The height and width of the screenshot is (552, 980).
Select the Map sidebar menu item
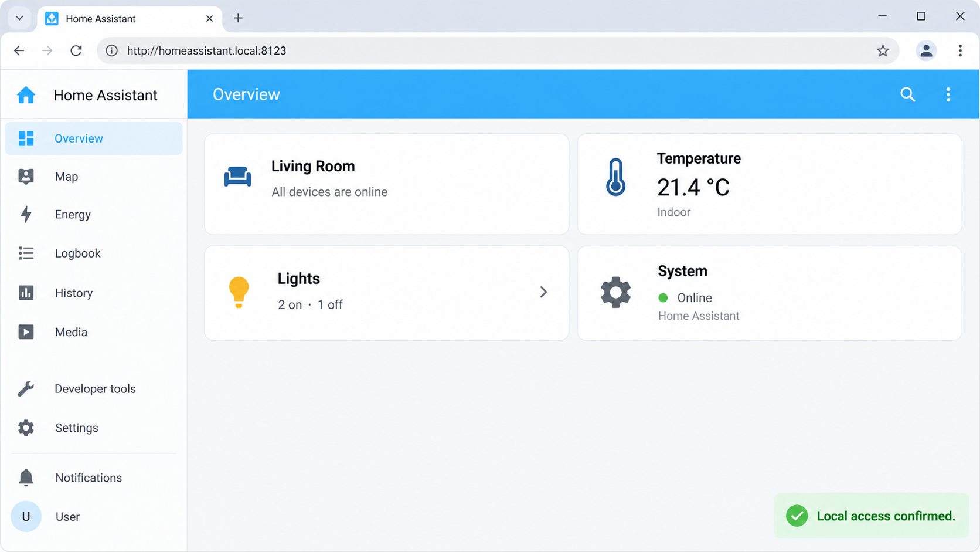(x=94, y=177)
